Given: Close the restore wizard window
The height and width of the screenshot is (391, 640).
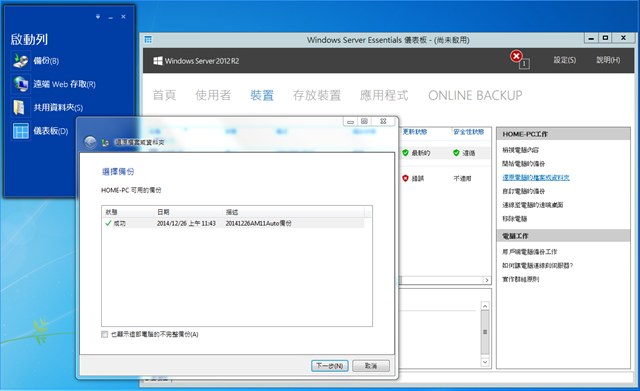Looking at the screenshot, I should tap(383, 121).
